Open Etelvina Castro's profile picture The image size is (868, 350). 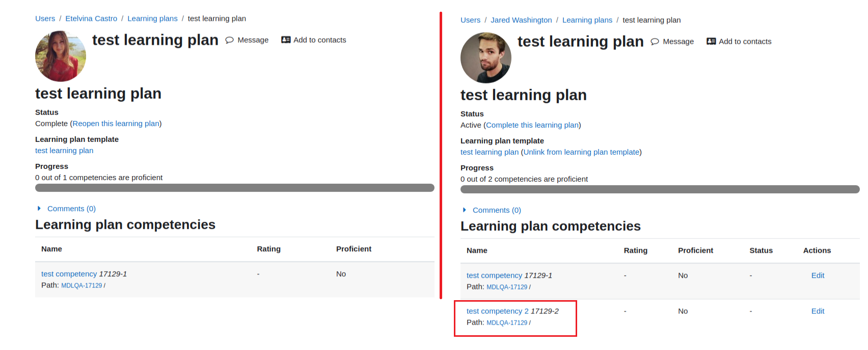tap(61, 56)
